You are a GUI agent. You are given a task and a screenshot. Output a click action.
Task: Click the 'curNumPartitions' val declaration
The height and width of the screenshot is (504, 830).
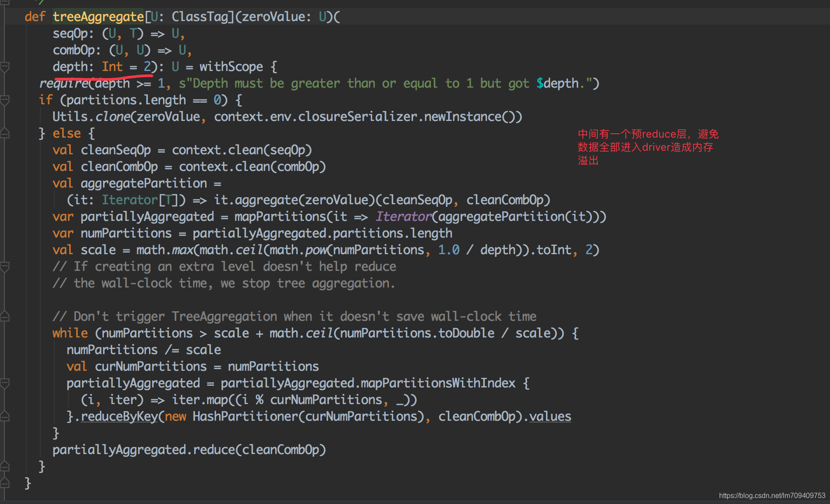click(x=151, y=366)
